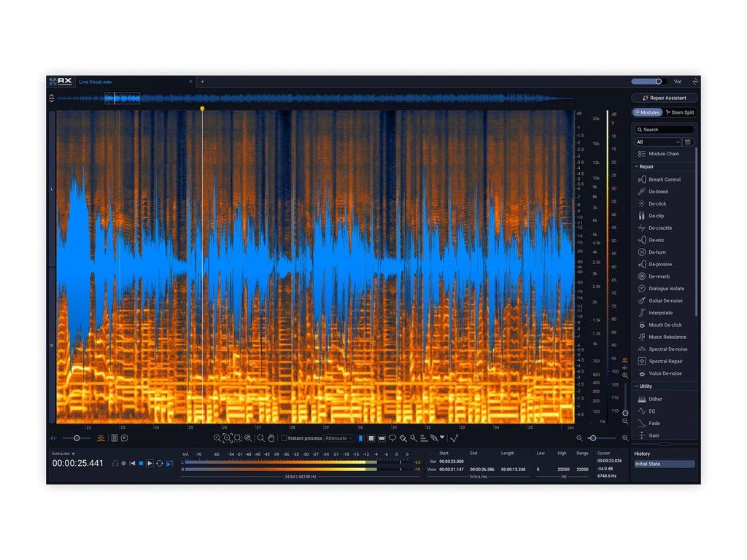Open the Module Chain
This screenshot has width=747, height=560.
pos(664,154)
